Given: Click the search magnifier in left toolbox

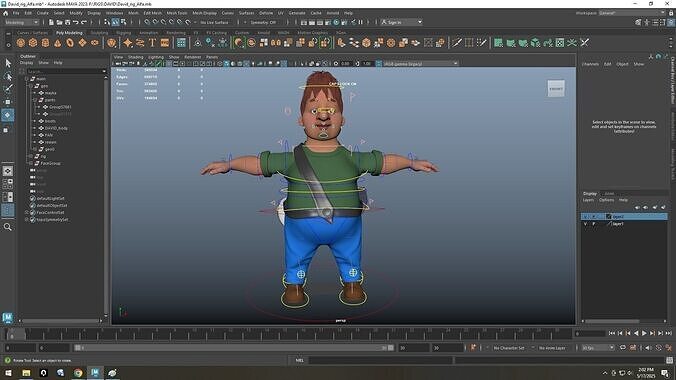Looking at the screenshot, I should click(x=8, y=227).
